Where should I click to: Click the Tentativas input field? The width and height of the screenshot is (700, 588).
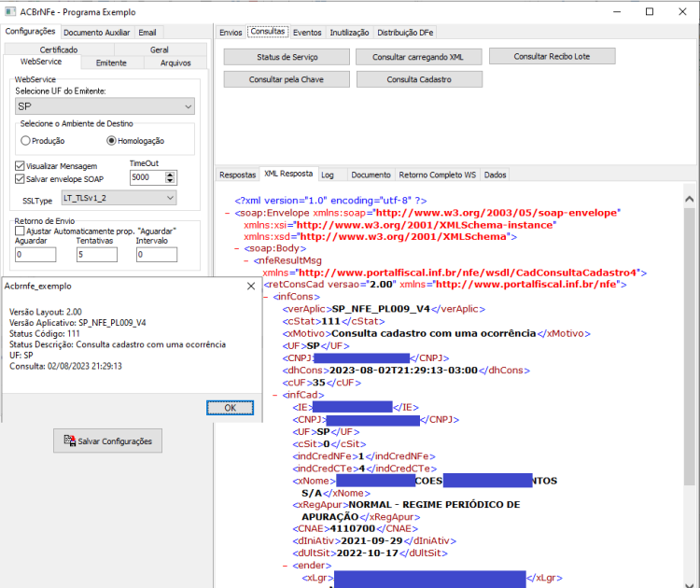97,255
